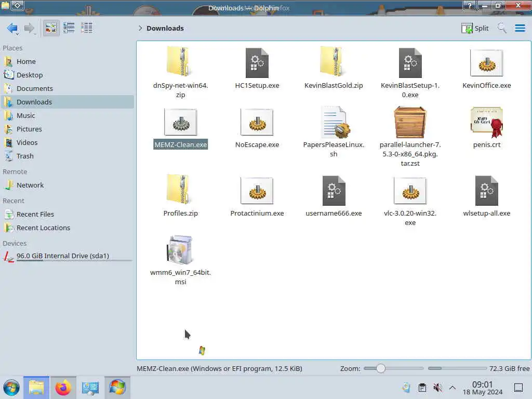Adjust the Zoom slider handle
Image resolution: width=532 pixels, height=399 pixels.
click(381, 368)
